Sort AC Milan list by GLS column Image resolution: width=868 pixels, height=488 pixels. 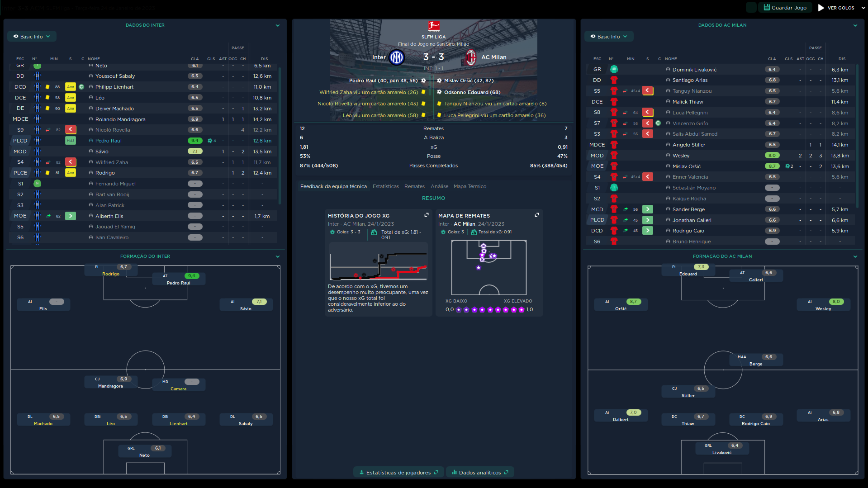coord(788,59)
